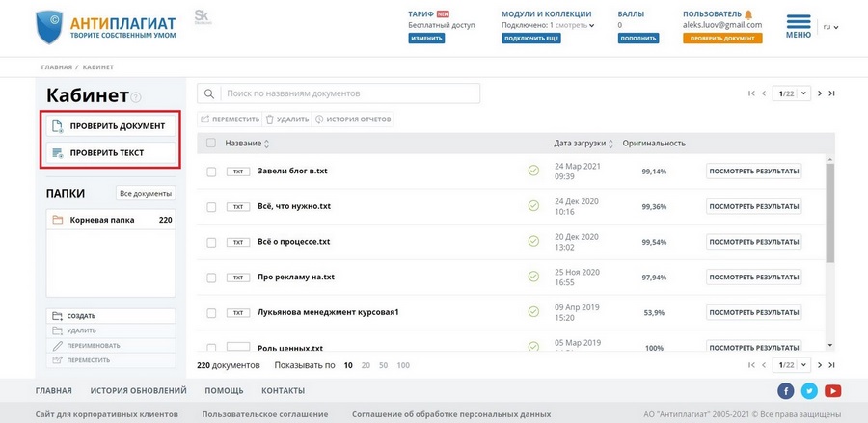Tick the checkbox for Всё о процессе.txt
The width and height of the screenshot is (868, 423).
[211, 242]
